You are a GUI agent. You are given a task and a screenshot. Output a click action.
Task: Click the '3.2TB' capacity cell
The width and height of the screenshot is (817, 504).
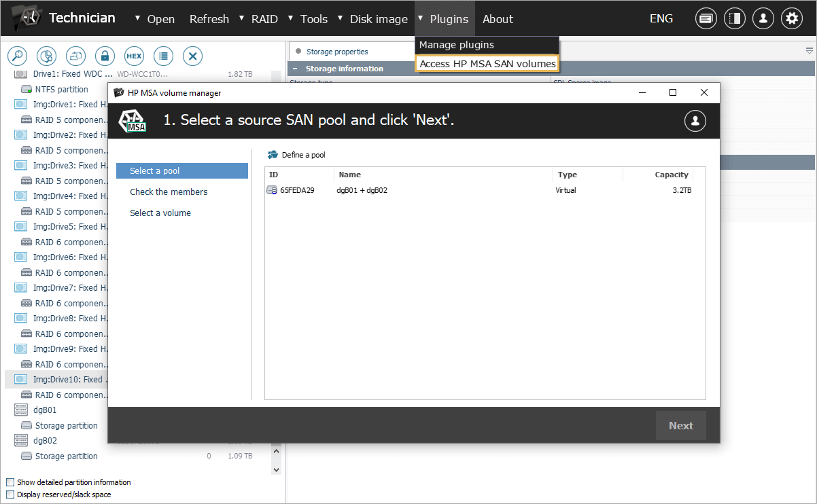tap(682, 190)
